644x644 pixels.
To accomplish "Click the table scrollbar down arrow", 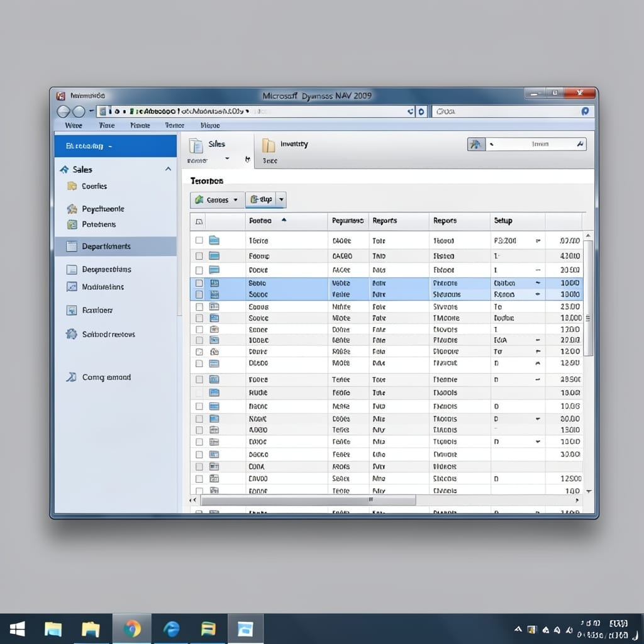I will pos(589,491).
